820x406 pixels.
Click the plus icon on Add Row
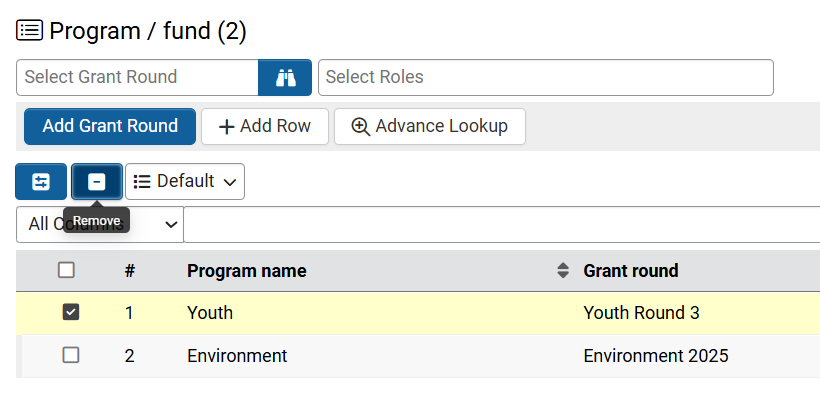click(x=227, y=127)
